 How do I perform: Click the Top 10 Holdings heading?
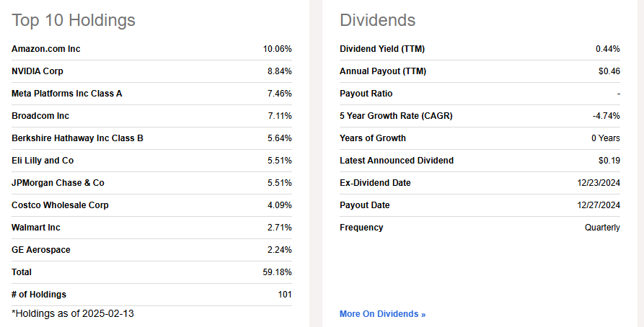click(x=73, y=20)
